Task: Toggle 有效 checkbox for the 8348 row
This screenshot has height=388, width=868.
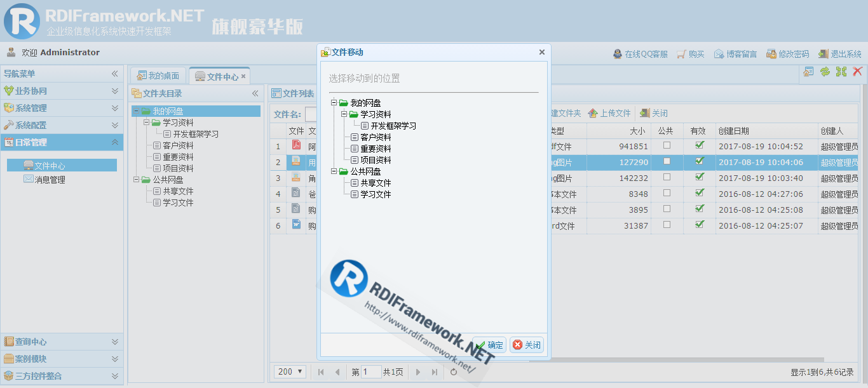Action: click(x=700, y=193)
